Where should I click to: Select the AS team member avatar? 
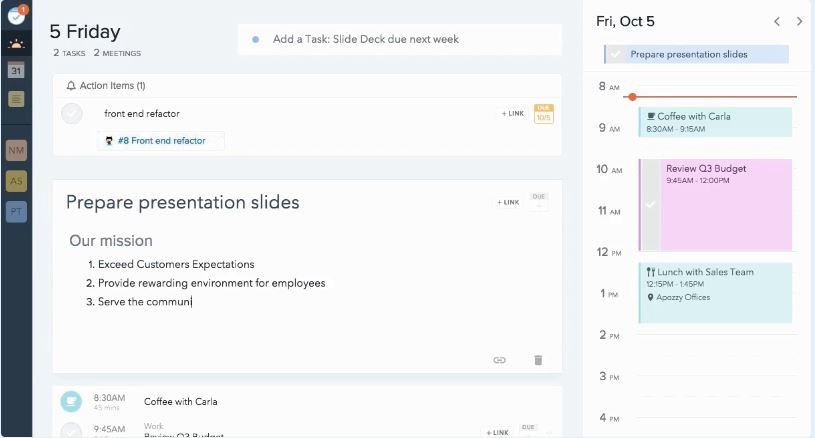(x=16, y=181)
